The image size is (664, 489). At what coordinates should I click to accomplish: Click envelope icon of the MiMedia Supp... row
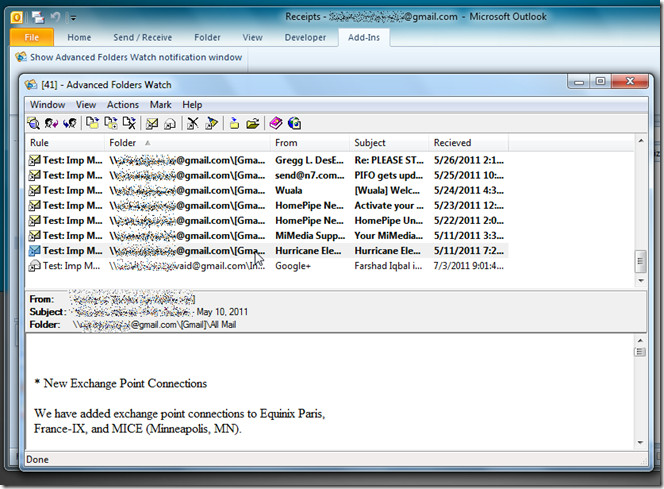(x=34, y=235)
